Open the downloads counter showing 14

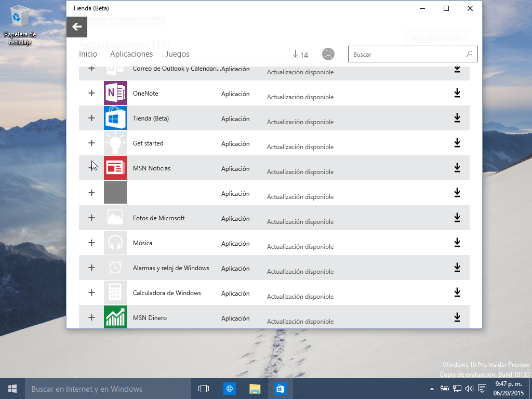click(300, 55)
